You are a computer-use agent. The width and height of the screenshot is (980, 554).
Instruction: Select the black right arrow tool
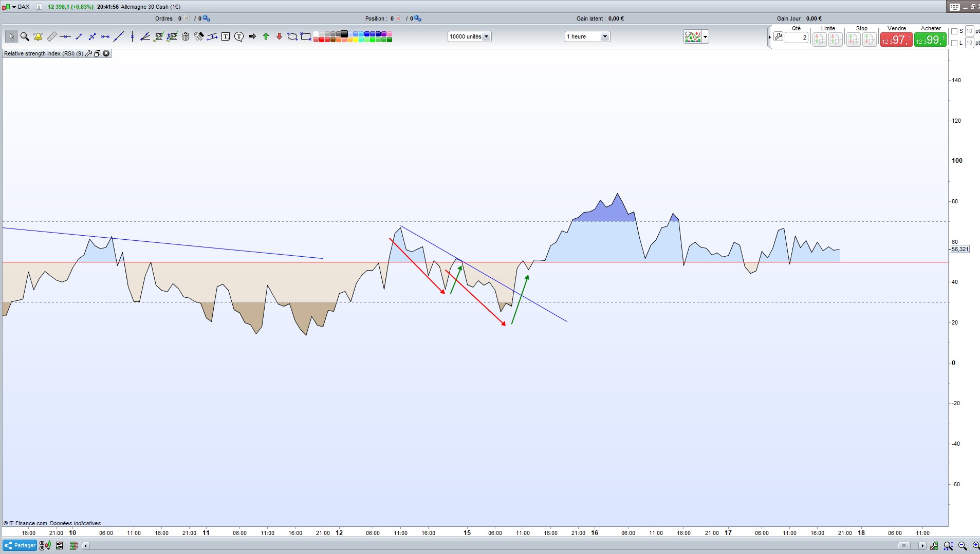tap(252, 36)
